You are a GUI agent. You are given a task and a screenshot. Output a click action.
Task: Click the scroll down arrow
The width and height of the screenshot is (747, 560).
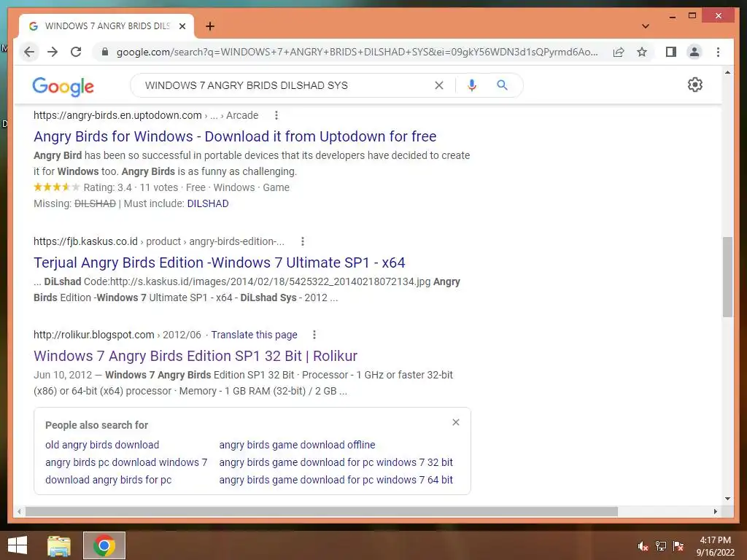(727, 499)
